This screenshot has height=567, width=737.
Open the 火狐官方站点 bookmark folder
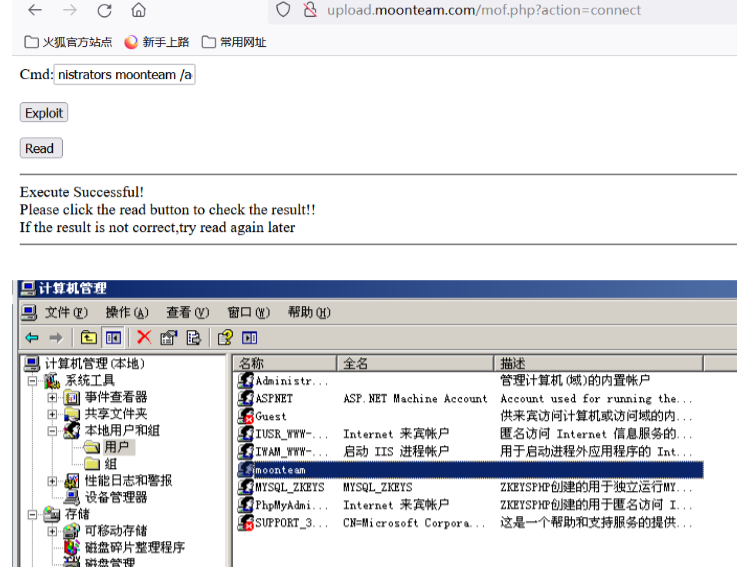click(68, 42)
